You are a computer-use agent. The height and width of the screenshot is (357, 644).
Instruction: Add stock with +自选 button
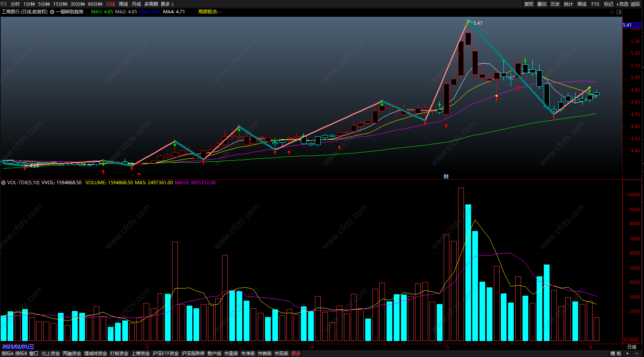(622, 4)
